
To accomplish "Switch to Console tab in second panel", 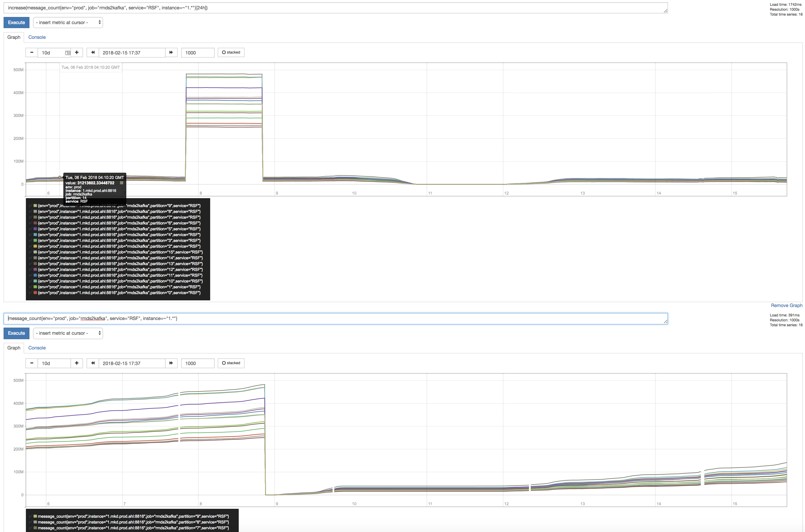I will (37, 347).
